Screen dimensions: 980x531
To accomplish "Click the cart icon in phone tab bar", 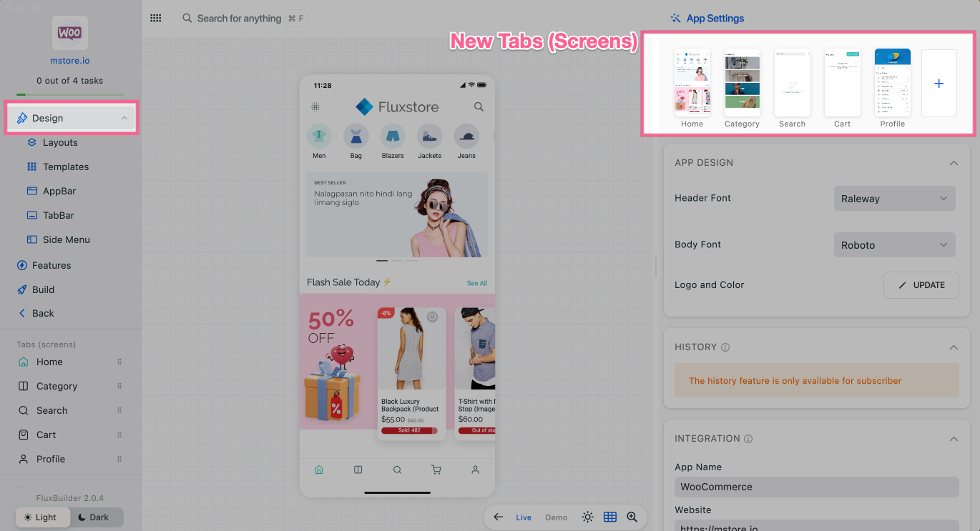I will [x=436, y=470].
